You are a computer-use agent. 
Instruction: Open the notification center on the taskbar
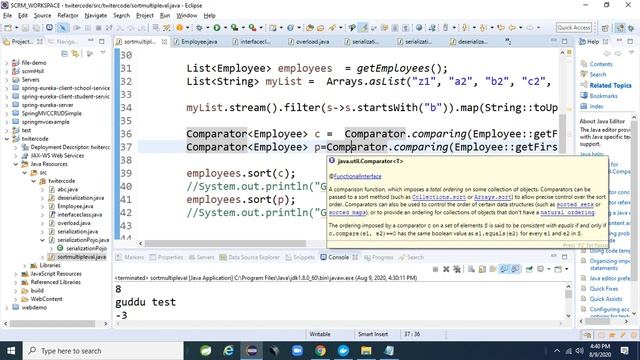(624, 351)
